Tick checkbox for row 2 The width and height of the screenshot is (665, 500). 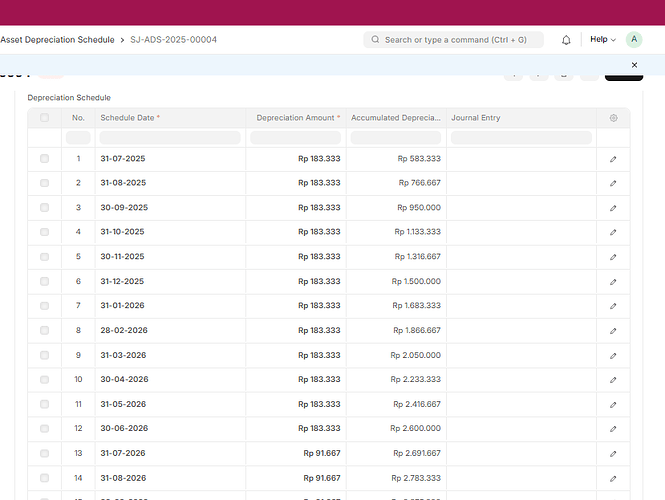pos(45,183)
